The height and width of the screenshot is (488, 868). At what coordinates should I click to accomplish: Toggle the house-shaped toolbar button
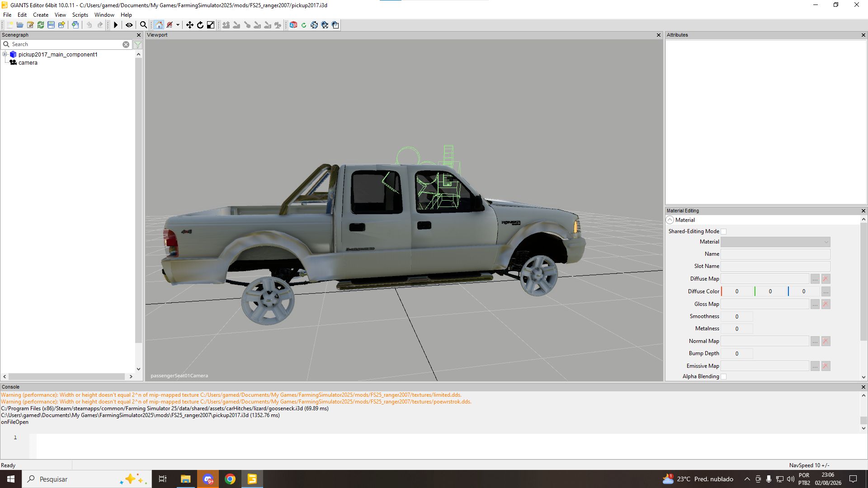(x=159, y=25)
